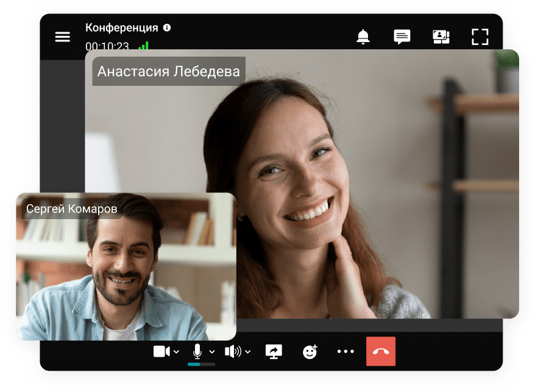
Task: Check the green signal strength indicator
Action: (x=143, y=46)
